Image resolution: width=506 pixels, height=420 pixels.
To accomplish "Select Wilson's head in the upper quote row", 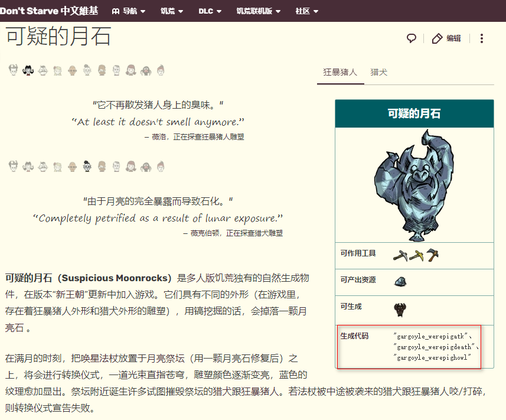I will (x=13, y=70).
